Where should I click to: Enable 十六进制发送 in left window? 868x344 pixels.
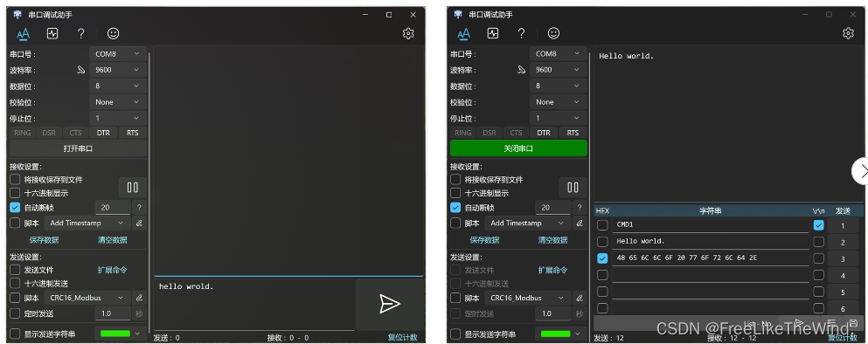click(x=15, y=284)
